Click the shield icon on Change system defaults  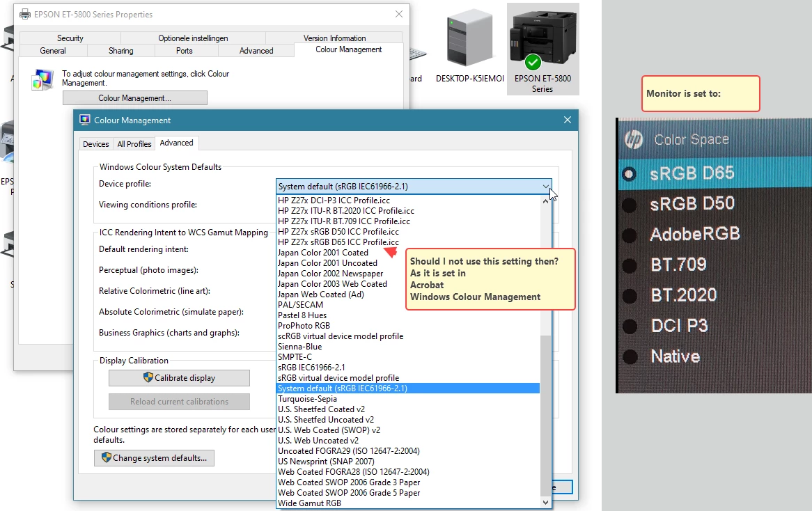(x=107, y=457)
